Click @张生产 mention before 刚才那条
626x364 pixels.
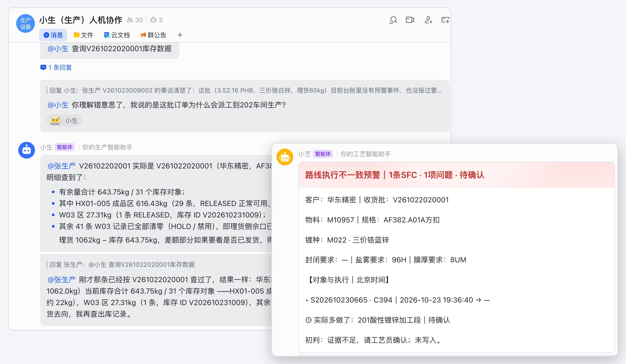point(62,280)
